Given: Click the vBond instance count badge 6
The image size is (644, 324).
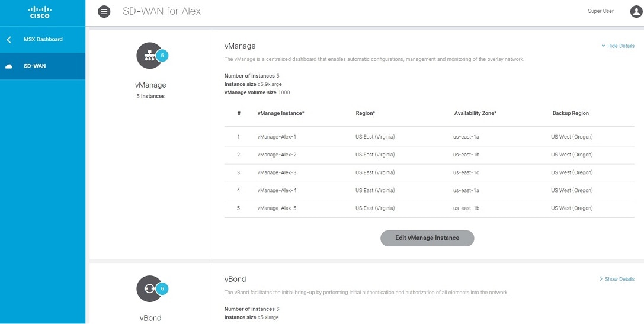Looking at the screenshot, I should [x=162, y=288].
